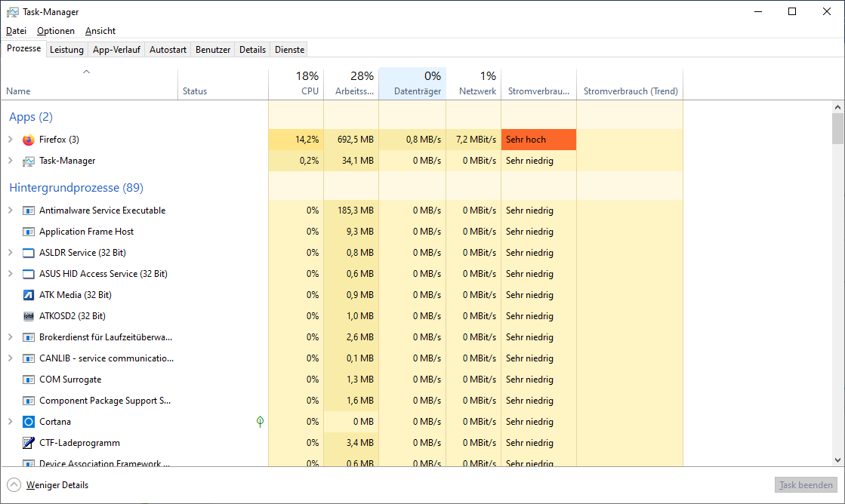Click Cortana's green leaf suspended icon

[x=261, y=422]
